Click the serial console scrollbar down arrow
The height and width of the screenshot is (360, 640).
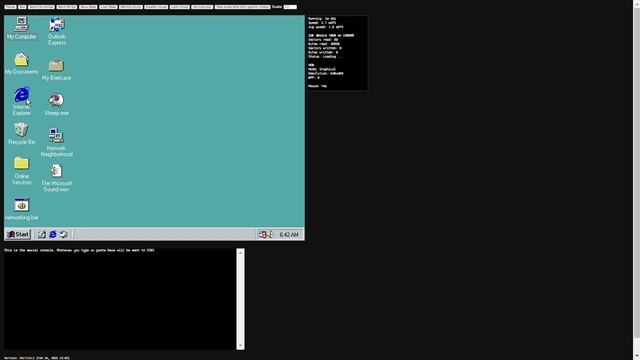[240, 345]
